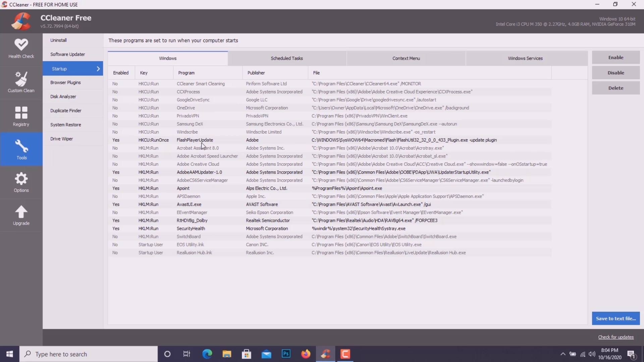This screenshot has height=362, width=644.
Task: Open the Options gear section
Action: point(21,182)
